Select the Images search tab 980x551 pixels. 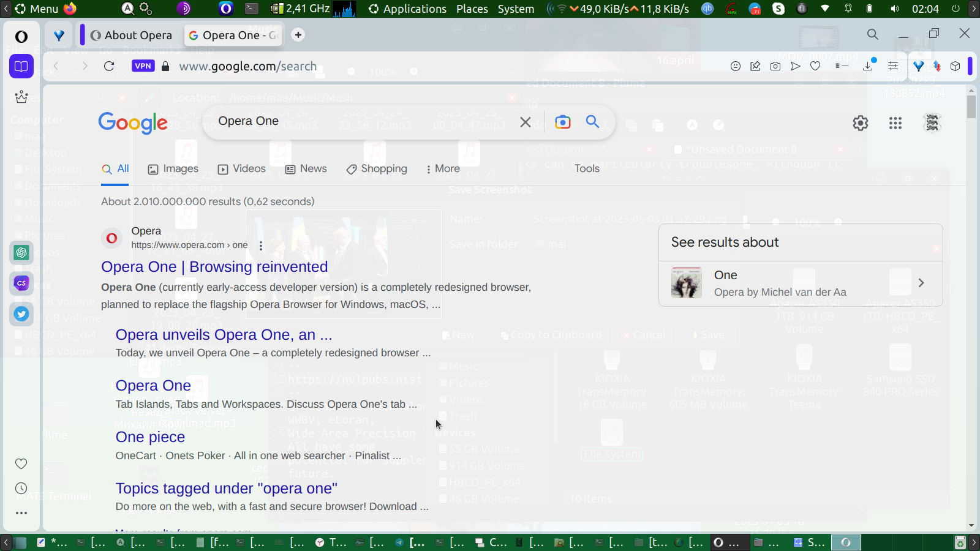[173, 169]
